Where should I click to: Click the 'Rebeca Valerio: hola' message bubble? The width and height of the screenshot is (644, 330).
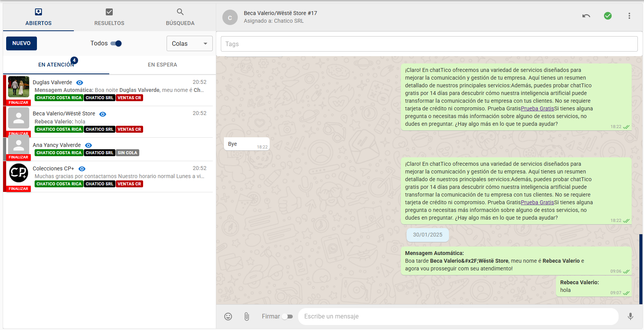point(594,286)
